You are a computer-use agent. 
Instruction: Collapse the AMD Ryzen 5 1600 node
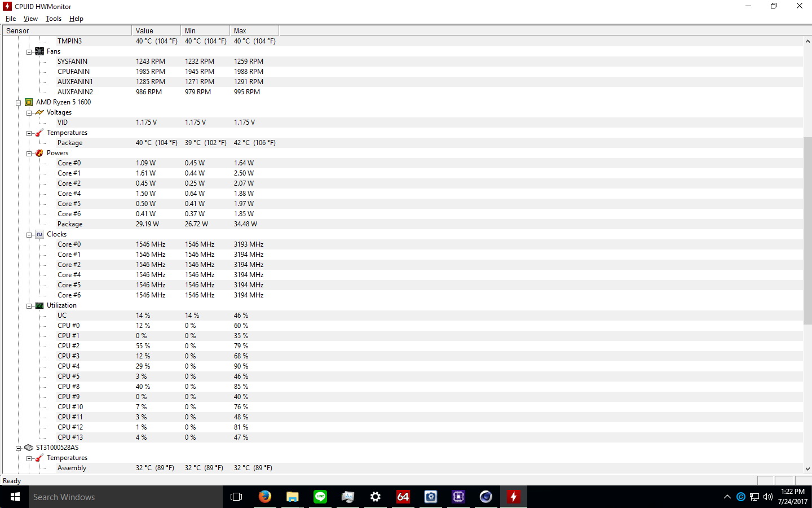[x=18, y=102]
